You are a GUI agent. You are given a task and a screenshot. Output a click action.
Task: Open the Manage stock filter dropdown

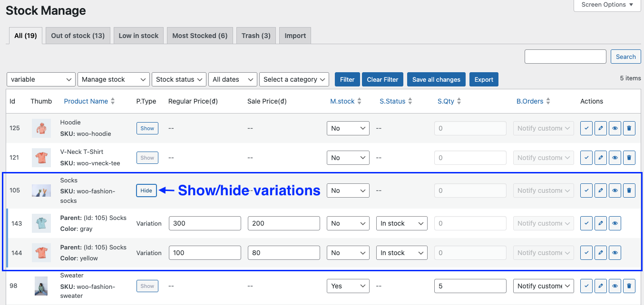(x=114, y=79)
